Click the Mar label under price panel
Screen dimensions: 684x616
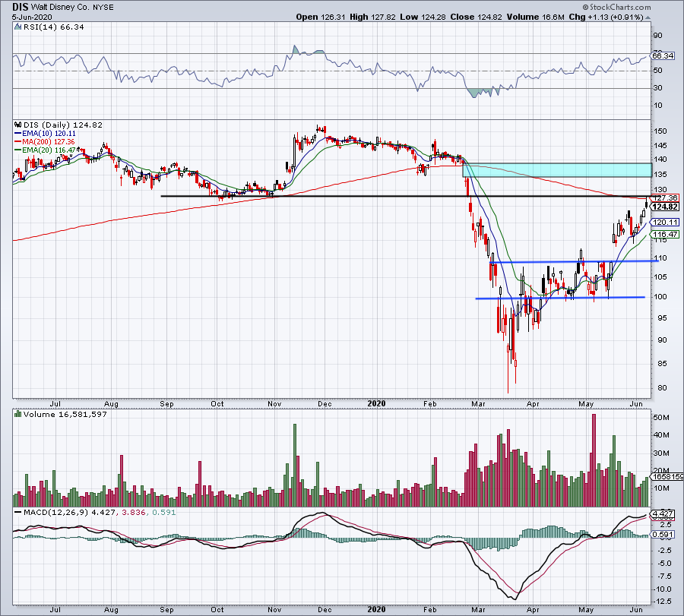tap(478, 404)
